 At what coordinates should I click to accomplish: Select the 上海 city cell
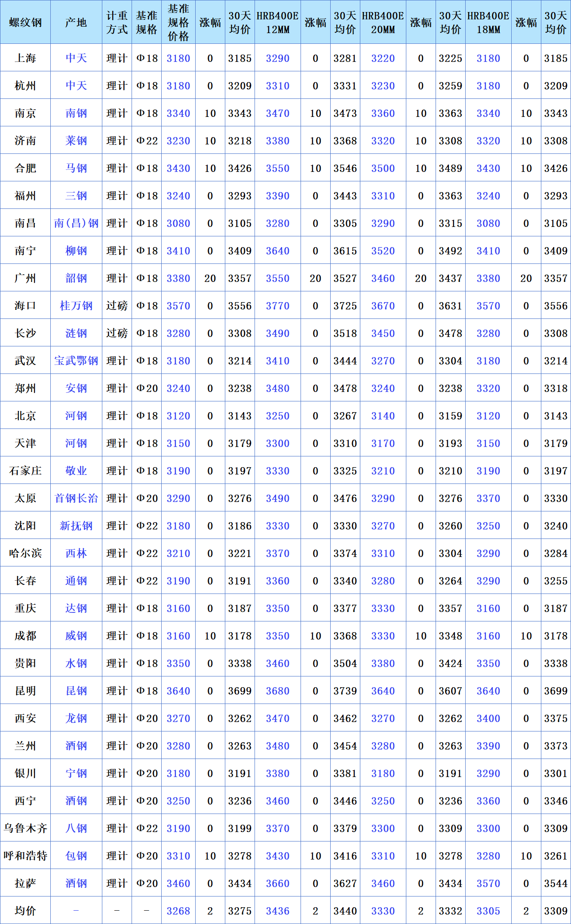[x=25, y=58]
